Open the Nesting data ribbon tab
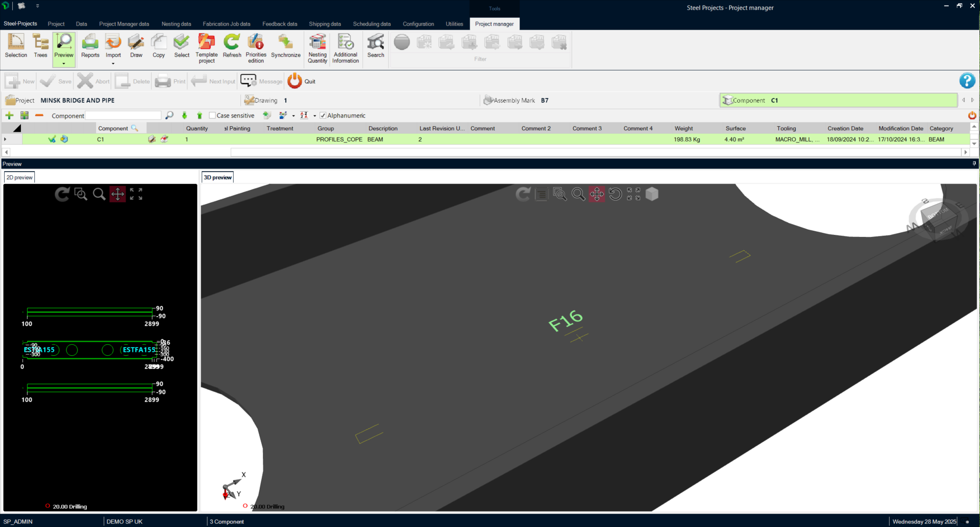The width and height of the screenshot is (980, 527). [176, 24]
